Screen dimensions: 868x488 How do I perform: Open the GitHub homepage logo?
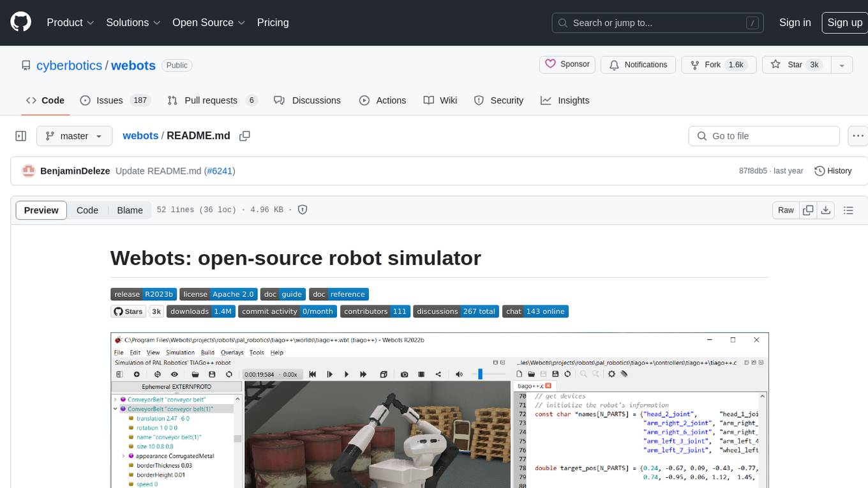pos(20,22)
